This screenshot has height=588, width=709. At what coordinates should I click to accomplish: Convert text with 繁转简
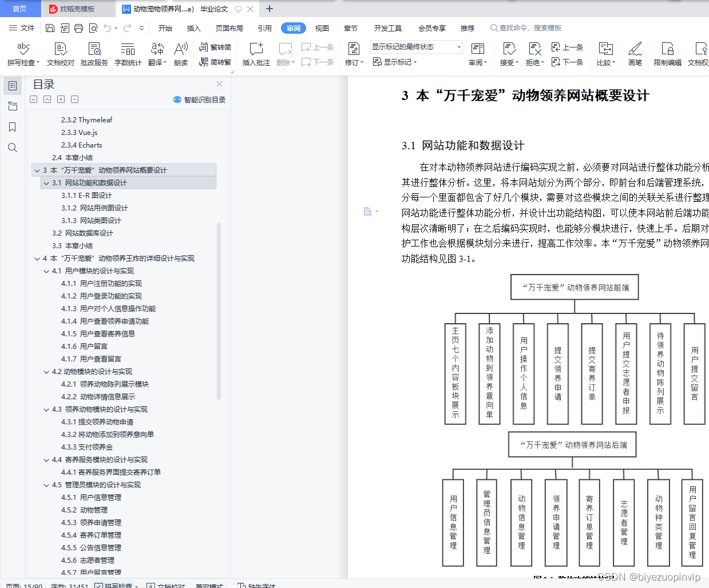pos(215,47)
